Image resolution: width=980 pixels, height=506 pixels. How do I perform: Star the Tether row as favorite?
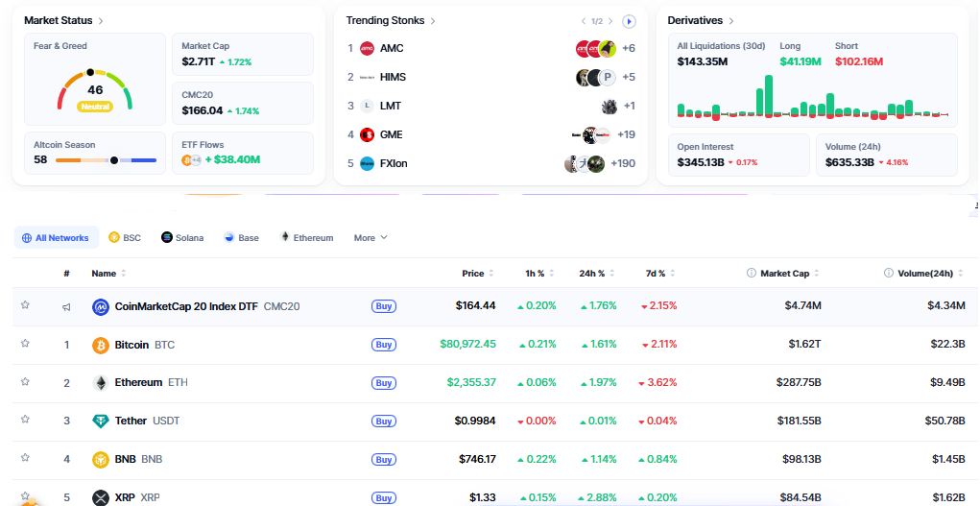pyautogui.click(x=25, y=419)
